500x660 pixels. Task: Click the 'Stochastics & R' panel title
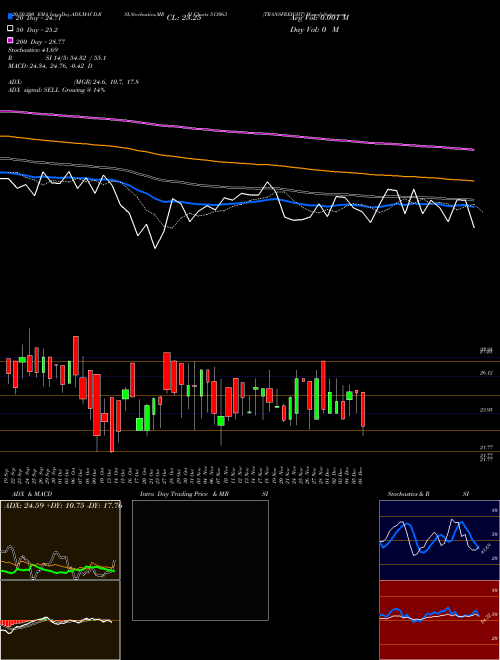tap(409, 494)
